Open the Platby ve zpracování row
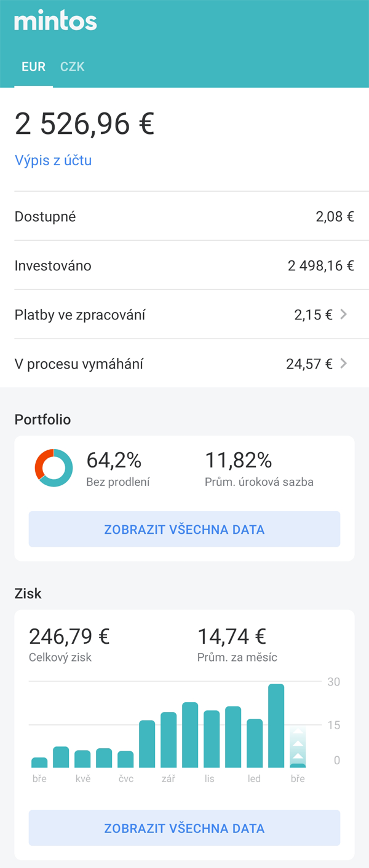The image size is (369, 868). pyautogui.click(x=184, y=315)
